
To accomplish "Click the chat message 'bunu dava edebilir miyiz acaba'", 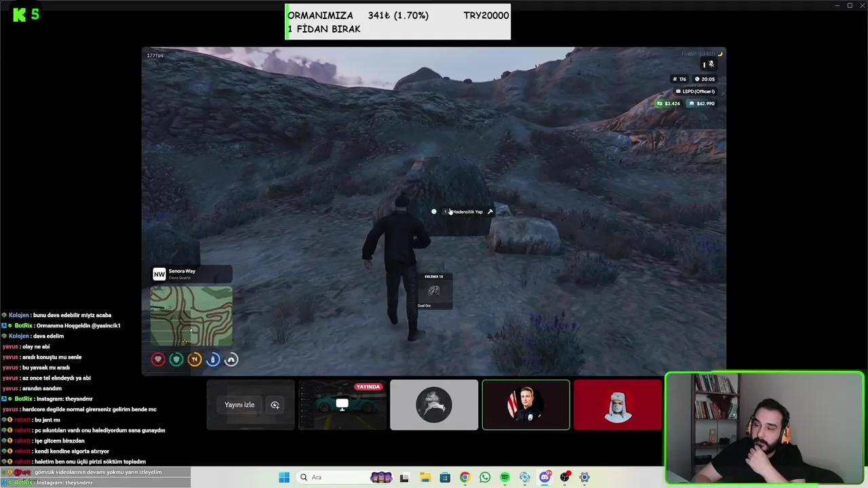I will (x=72, y=315).
